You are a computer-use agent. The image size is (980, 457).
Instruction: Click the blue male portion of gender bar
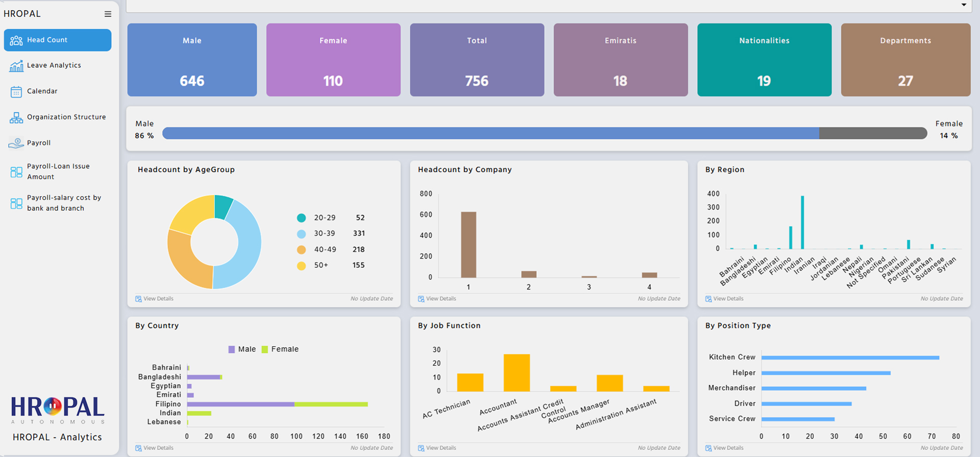pyautogui.click(x=491, y=133)
